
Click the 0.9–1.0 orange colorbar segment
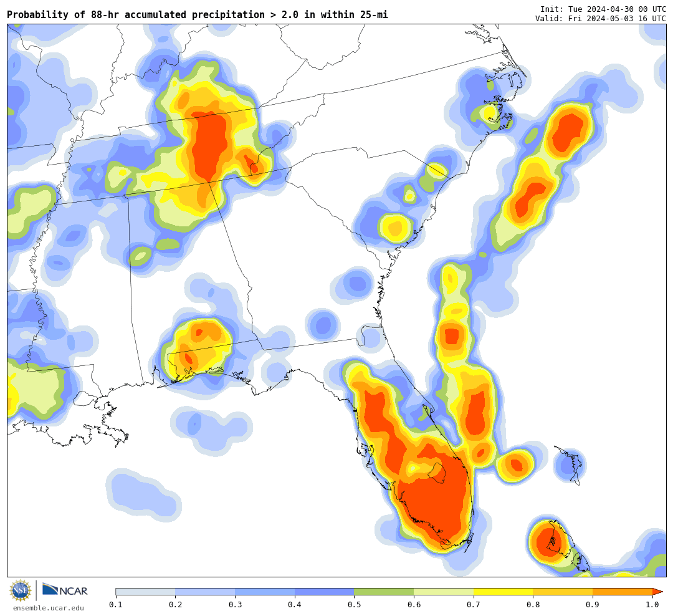coord(623,592)
